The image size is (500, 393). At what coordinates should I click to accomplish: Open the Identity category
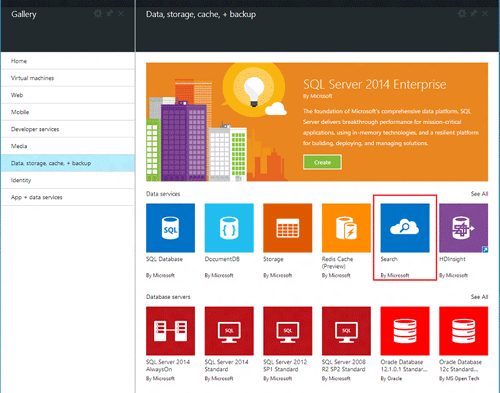(68, 180)
